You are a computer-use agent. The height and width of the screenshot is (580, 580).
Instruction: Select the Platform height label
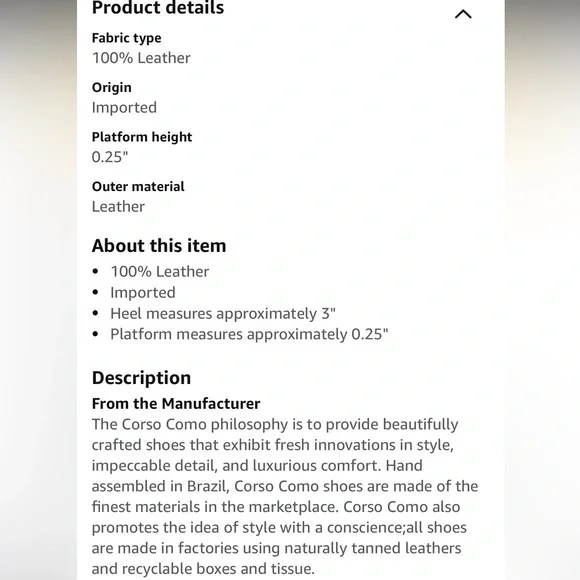click(142, 137)
